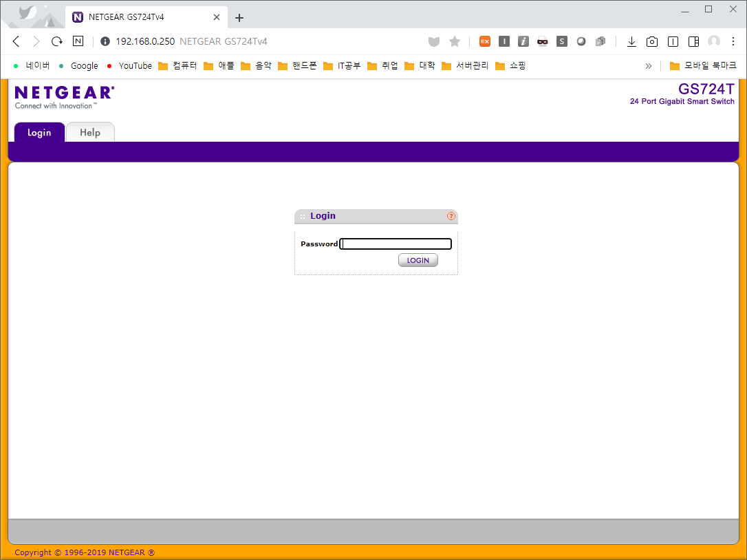The height and width of the screenshot is (560, 747).
Task: Open the italic 'i' extension icon
Action: (523, 41)
